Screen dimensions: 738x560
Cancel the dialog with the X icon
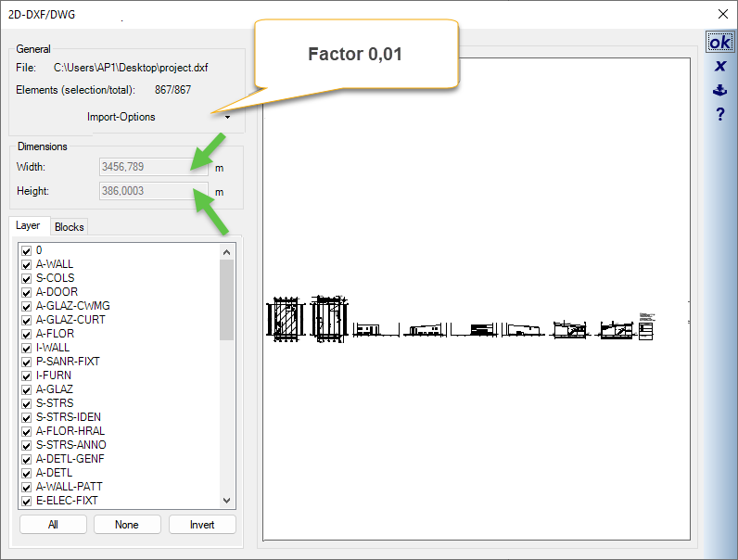(719, 67)
